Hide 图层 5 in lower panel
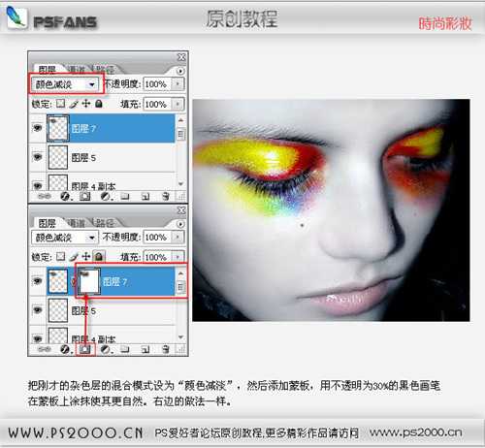 38,310
